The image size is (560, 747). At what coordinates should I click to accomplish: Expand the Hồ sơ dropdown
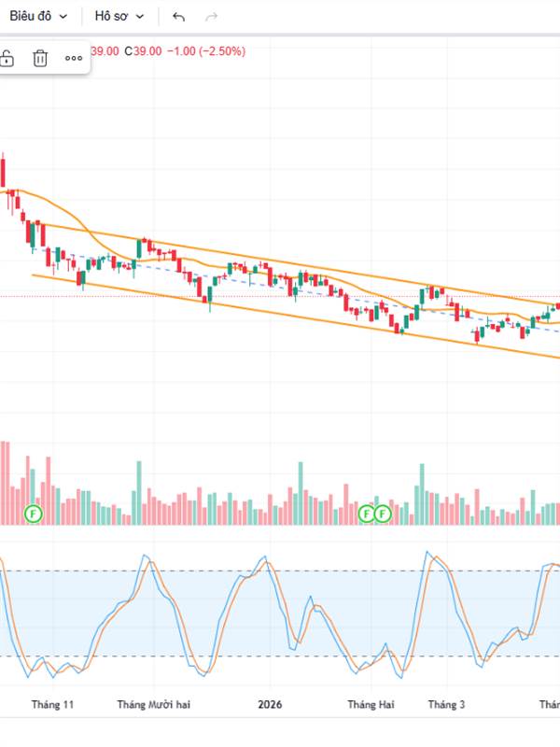(119, 16)
